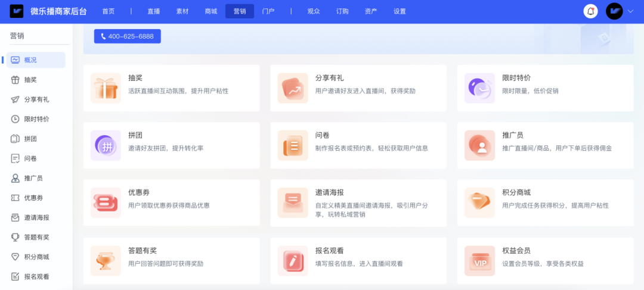644x290 pixels.
Task: Select 概况 overview in sidebar
Action: 30,60
